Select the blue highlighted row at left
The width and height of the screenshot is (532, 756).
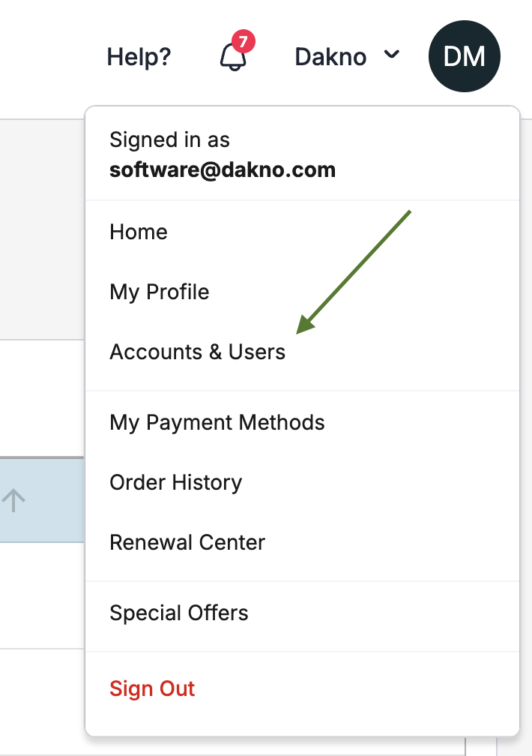(x=42, y=500)
